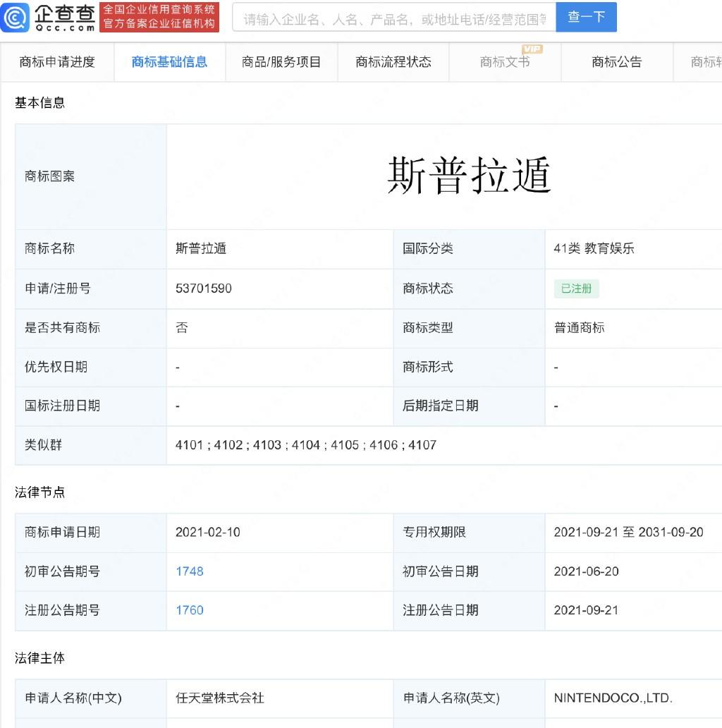The height and width of the screenshot is (728, 722).
Task: Click the 企查查 Qcc.com wordmark text
Action: (x=65, y=17)
